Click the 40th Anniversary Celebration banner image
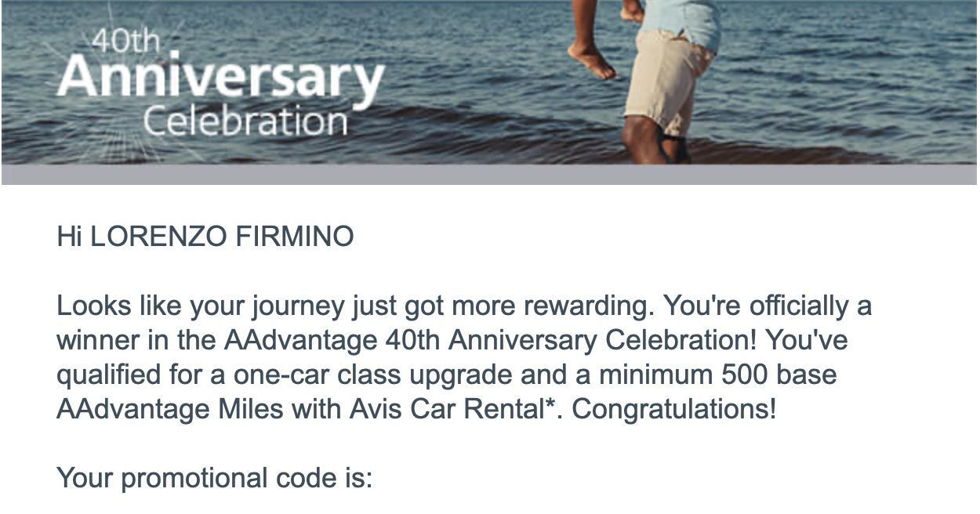The width and height of the screenshot is (980, 514). pos(489,81)
